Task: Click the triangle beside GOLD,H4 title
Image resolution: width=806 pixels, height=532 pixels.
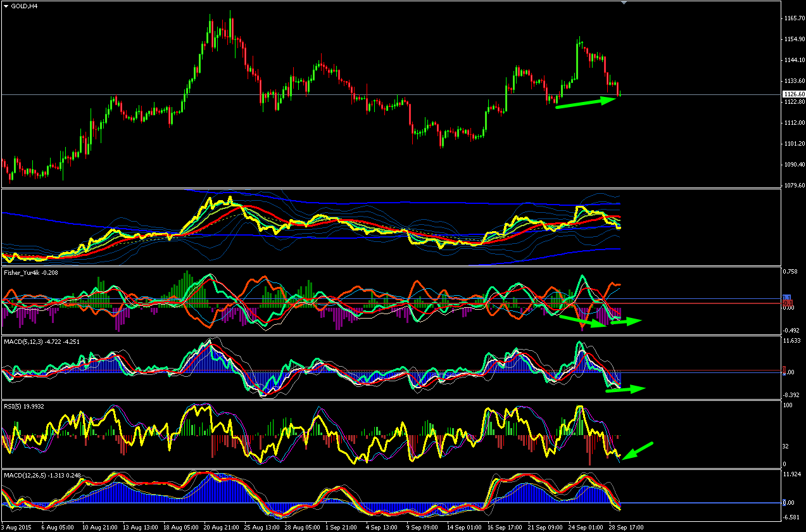Action: click(x=6, y=6)
